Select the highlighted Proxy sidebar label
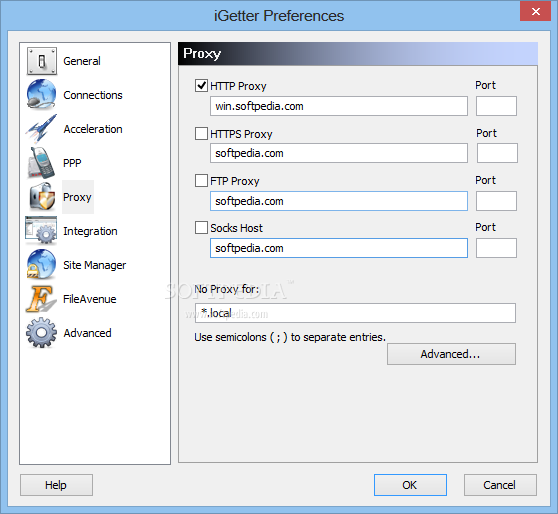Image resolution: width=558 pixels, height=514 pixels. (x=78, y=197)
